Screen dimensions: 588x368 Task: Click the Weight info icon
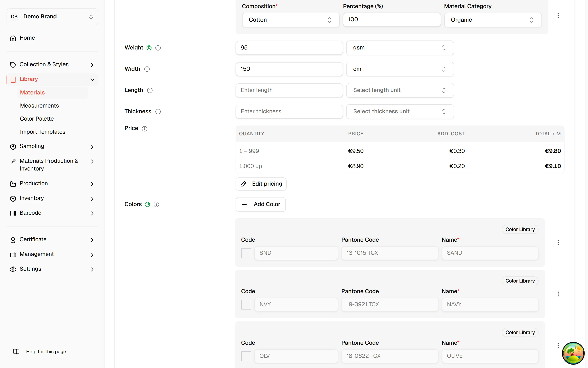click(x=158, y=48)
